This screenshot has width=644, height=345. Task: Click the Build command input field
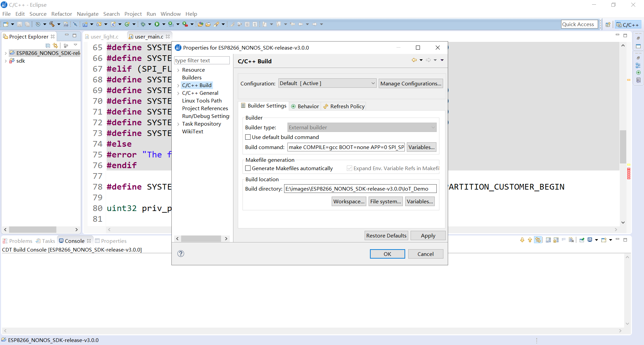[346, 147]
